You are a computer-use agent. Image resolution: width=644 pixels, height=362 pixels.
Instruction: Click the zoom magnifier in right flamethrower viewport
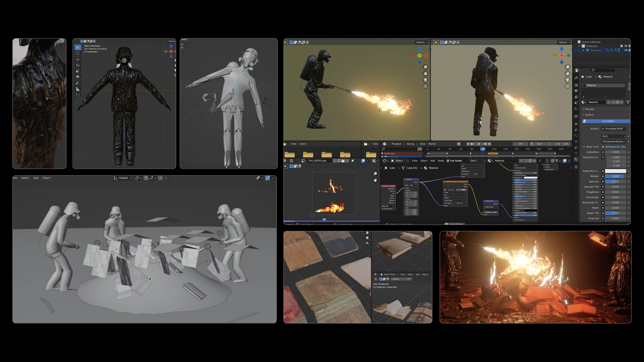coord(568,67)
